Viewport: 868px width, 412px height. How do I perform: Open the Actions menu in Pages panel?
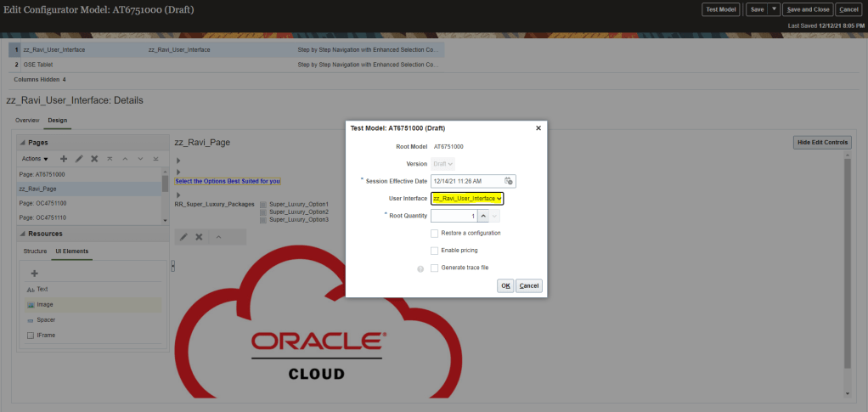click(34, 159)
